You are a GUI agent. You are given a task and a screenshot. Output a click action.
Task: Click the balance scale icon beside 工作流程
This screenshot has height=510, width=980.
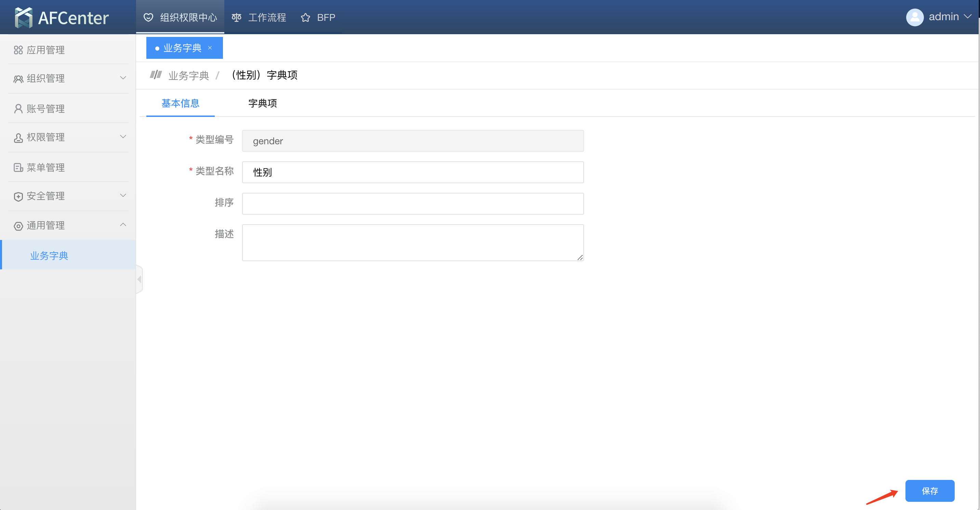click(x=236, y=17)
